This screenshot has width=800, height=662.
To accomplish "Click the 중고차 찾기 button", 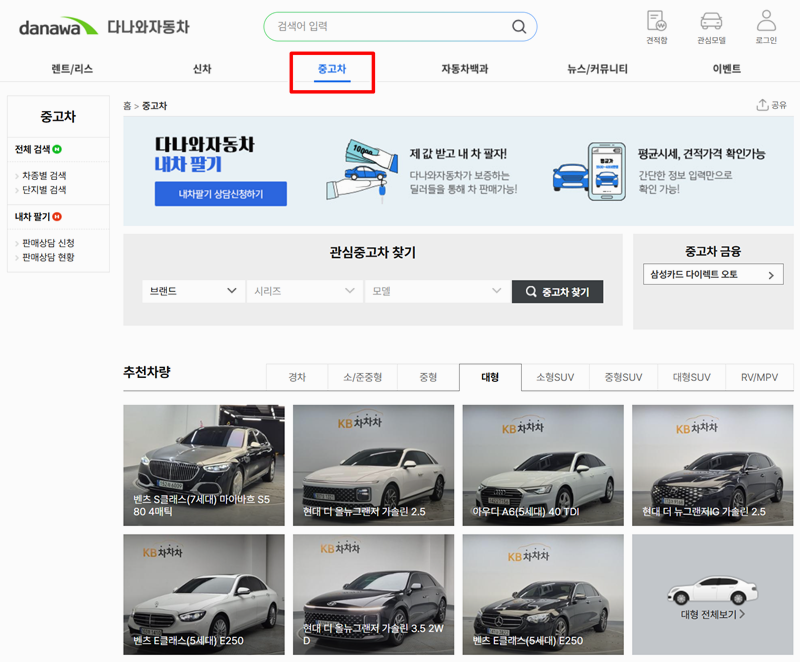I will [x=557, y=292].
